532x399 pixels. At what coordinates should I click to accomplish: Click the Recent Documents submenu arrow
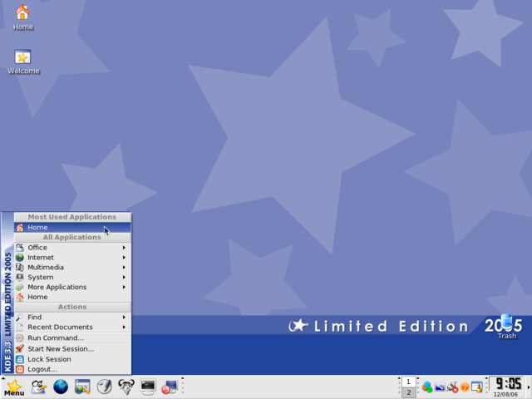click(x=124, y=327)
